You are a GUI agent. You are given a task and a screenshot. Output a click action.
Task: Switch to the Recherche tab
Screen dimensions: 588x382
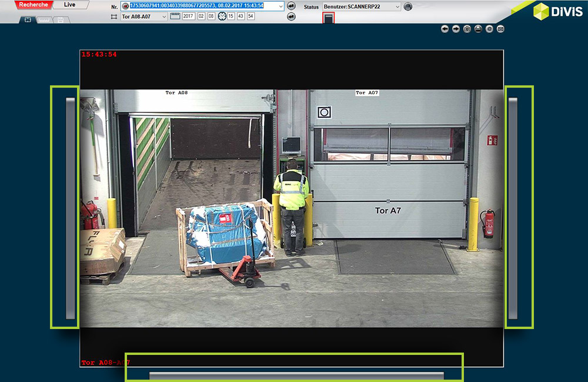33,5
